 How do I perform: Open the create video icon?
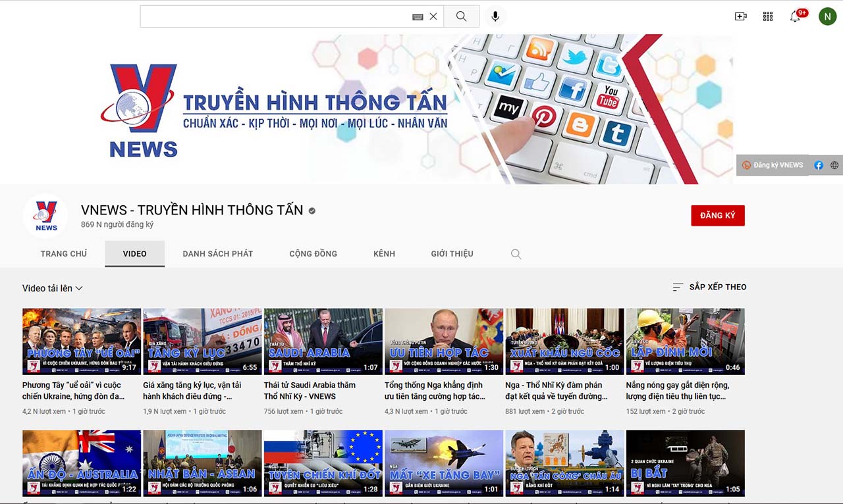coord(741,16)
